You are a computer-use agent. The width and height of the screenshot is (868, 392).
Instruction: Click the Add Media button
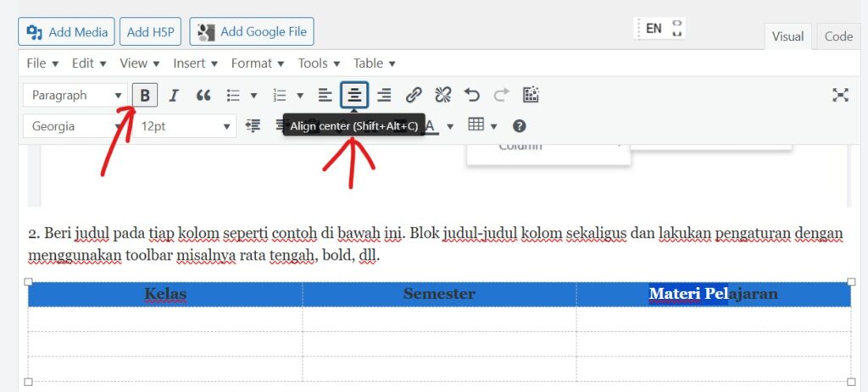tap(67, 32)
